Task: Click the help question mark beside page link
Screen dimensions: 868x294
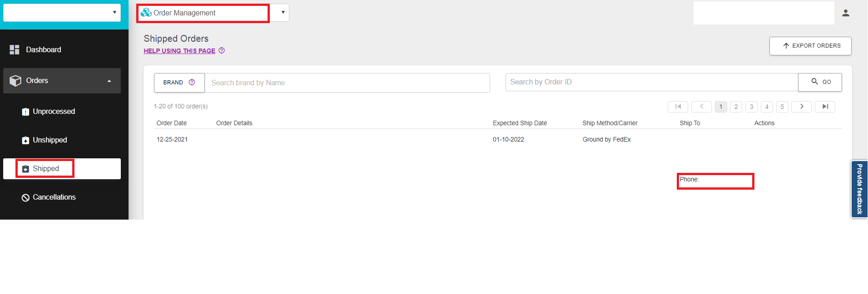Action: [222, 50]
